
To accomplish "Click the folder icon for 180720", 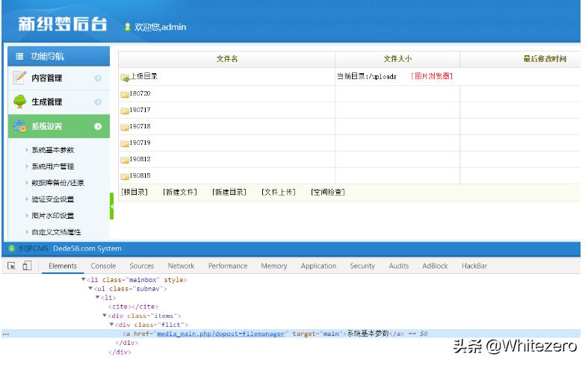I will (x=125, y=94).
